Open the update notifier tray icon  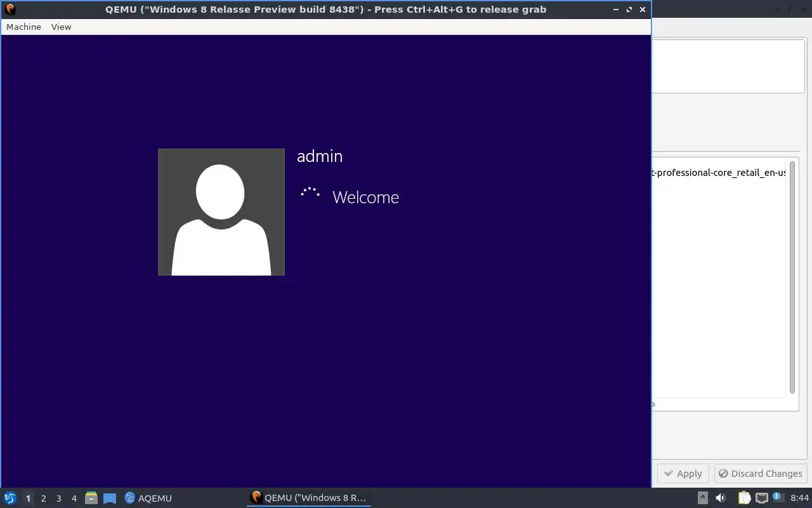(x=778, y=498)
